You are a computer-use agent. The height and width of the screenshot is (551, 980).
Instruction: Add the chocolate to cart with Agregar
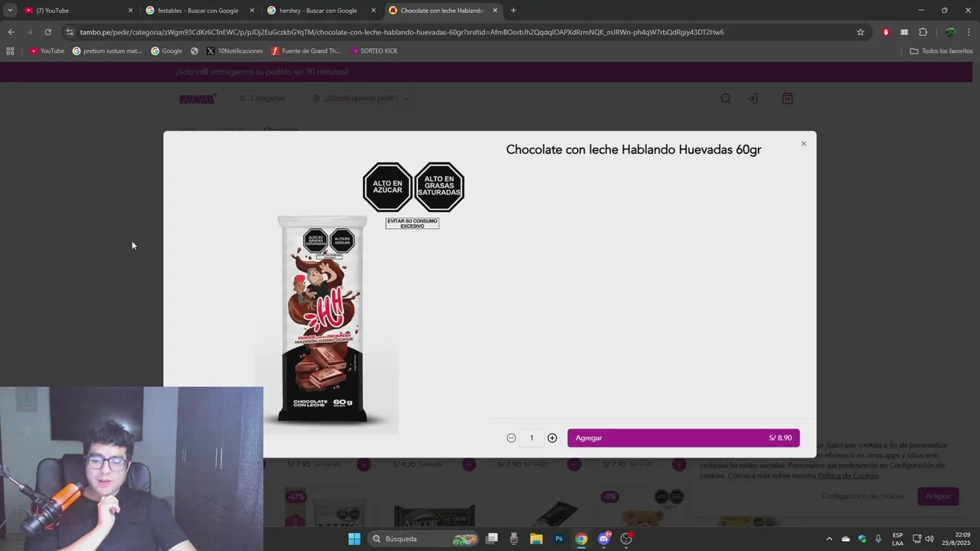683,438
